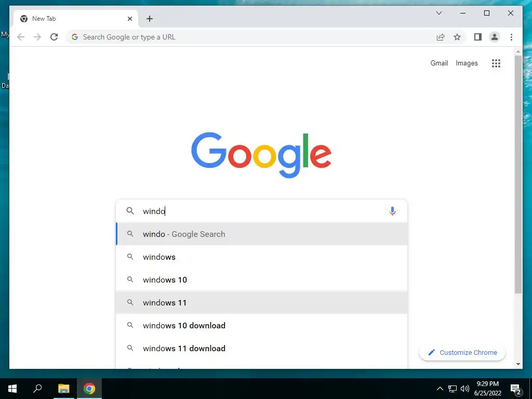This screenshot has height=399, width=532.
Task: Choose the 'windows 11' suggestion
Action: [x=262, y=303]
